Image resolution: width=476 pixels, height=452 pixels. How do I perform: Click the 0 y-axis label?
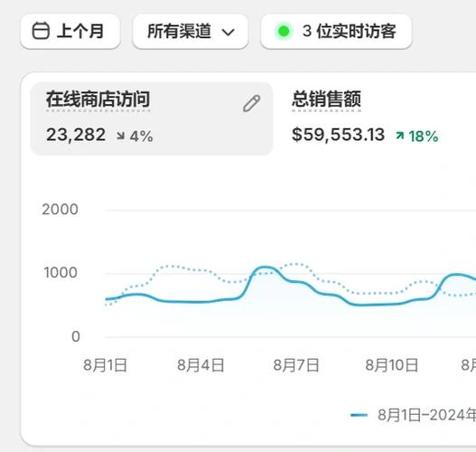pyautogui.click(x=76, y=336)
